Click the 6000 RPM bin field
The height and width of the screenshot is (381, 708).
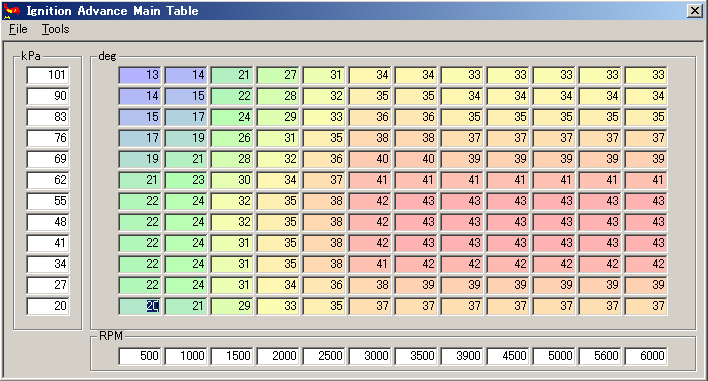click(647, 356)
